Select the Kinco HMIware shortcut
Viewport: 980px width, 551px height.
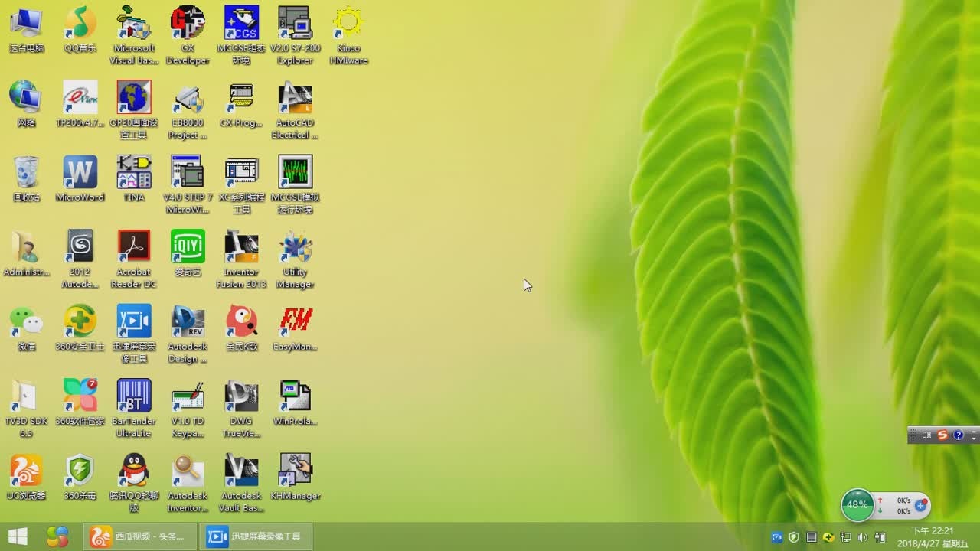coord(348,36)
